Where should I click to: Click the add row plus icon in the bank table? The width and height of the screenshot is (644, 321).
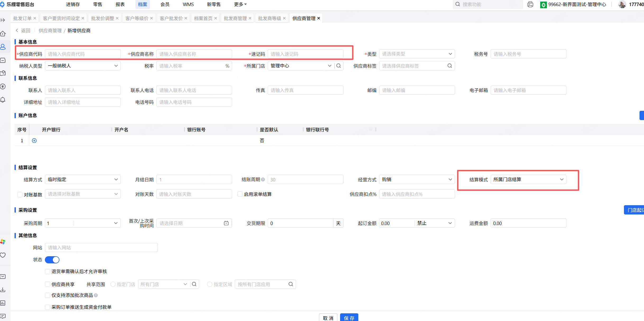(x=34, y=141)
